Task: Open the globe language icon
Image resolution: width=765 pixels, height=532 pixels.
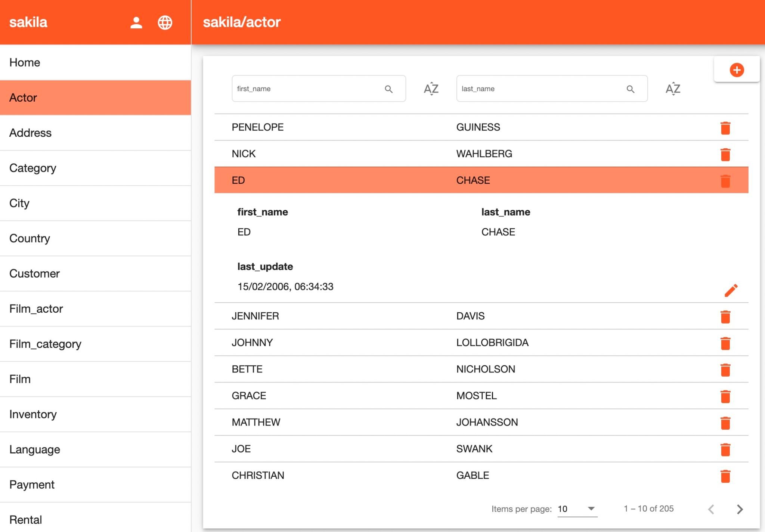Action: pos(165,22)
